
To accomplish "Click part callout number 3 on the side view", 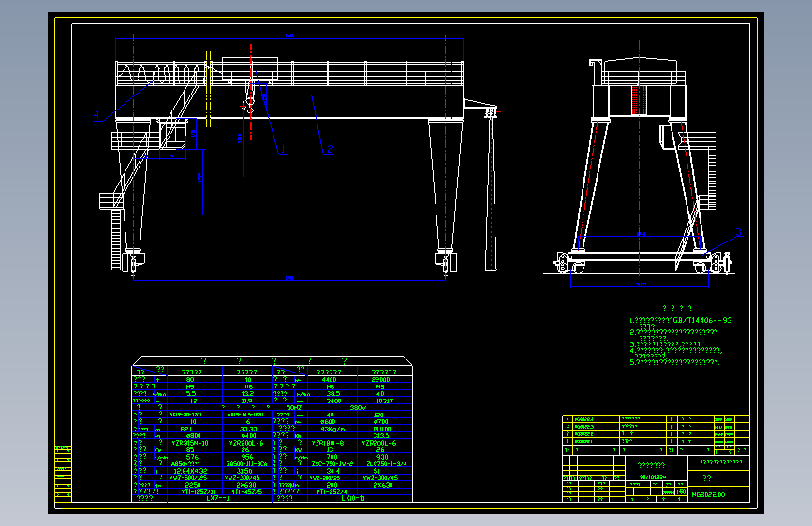I will click(x=739, y=232).
